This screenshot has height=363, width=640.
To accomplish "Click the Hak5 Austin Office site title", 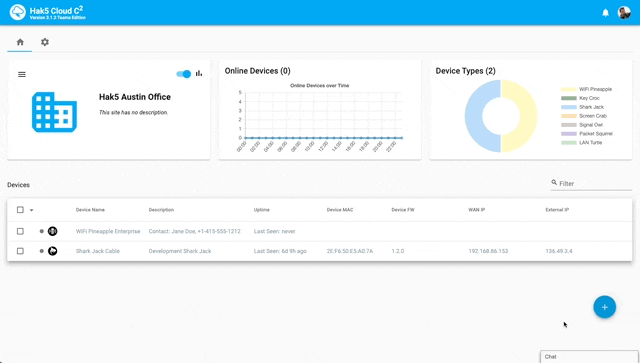I will tap(135, 97).
